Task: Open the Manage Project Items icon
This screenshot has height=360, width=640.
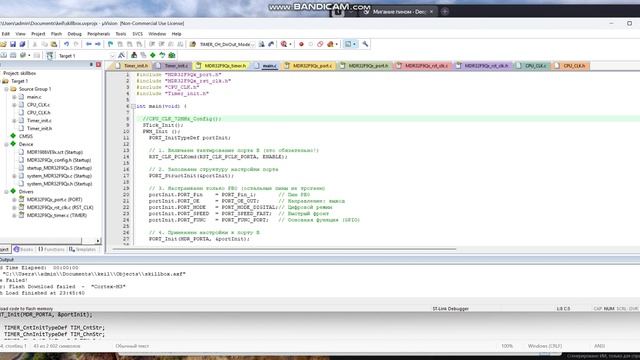Action: (134, 55)
